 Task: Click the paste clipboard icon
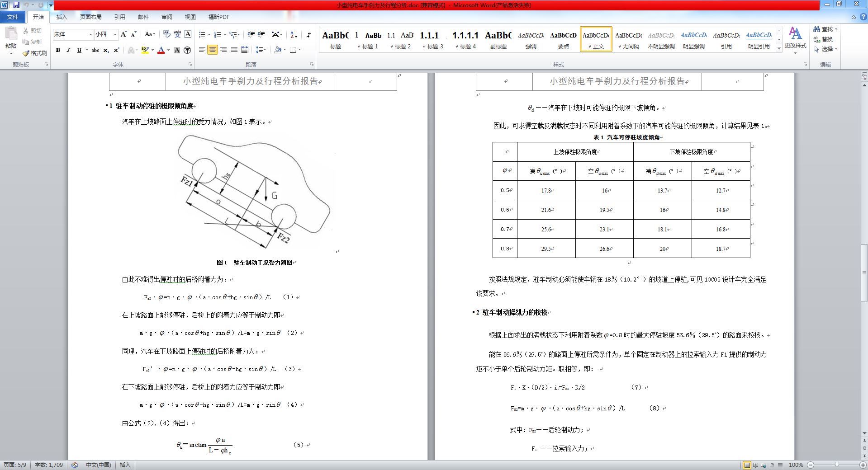11,34
